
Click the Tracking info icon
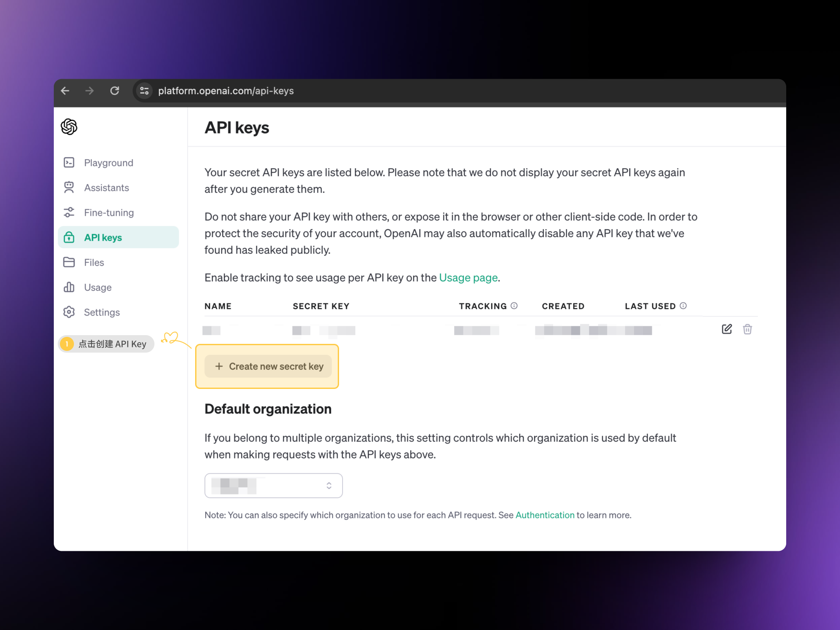click(x=514, y=306)
